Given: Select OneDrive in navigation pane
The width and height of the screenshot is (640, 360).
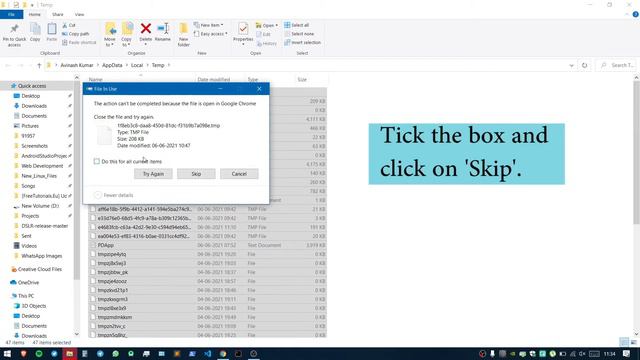Looking at the screenshot, I should point(28,282).
